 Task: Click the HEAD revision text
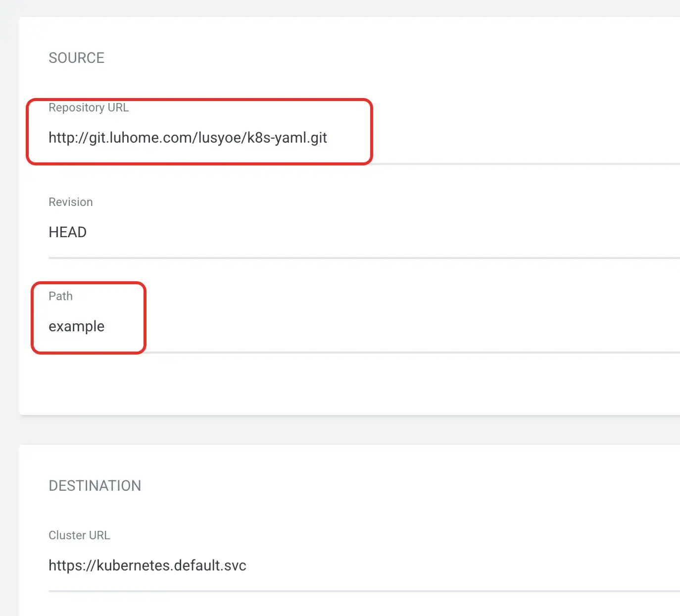[x=68, y=232]
